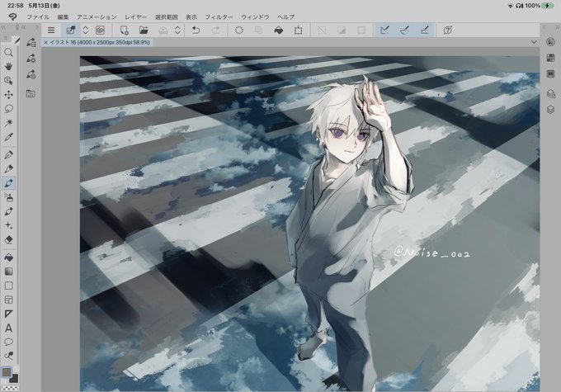This screenshot has height=392, width=561.
Task: Toggle Snap to Grid
Action: (x=424, y=31)
